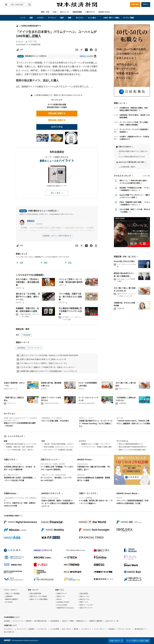This screenshot has width=154, height=644.
Task: Click 有料会員に登録する orange button
Action: (57, 114)
